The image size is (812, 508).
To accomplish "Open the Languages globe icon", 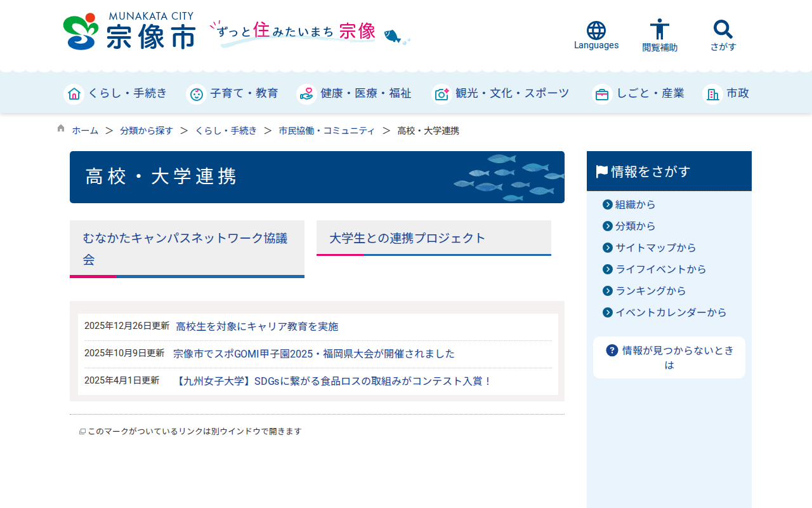I will (x=596, y=30).
